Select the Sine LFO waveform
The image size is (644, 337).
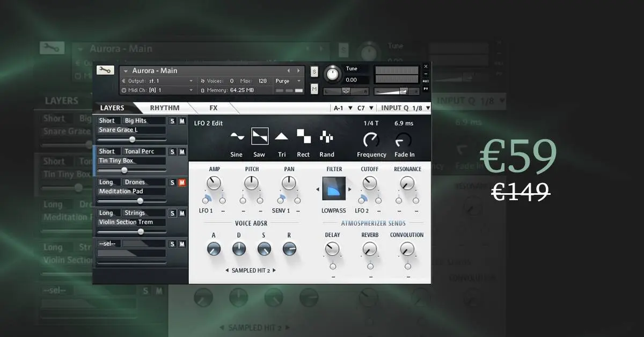237,136
